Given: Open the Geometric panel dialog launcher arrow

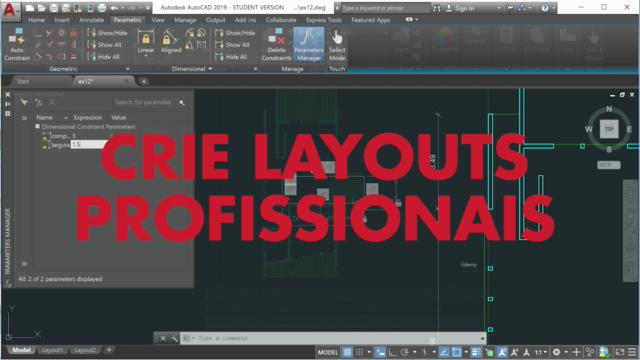Looking at the screenshot, I should tap(127, 69).
